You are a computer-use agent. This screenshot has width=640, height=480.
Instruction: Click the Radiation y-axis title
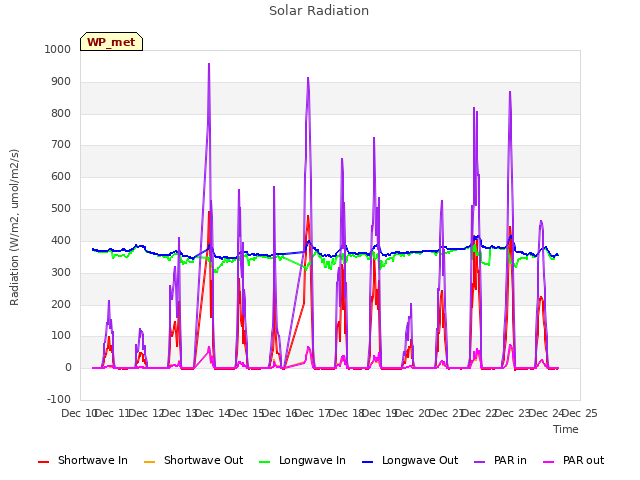click(x=14, y=227)
